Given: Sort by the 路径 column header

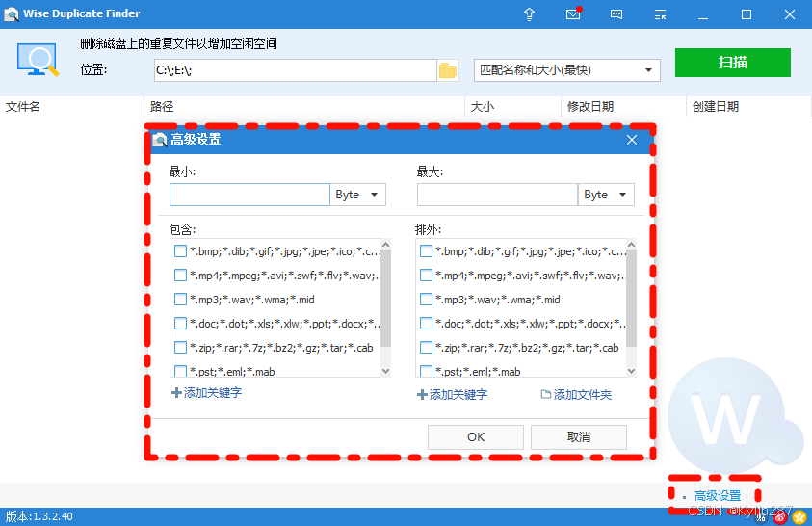Looking at the screenshot, I should [304, 107].
